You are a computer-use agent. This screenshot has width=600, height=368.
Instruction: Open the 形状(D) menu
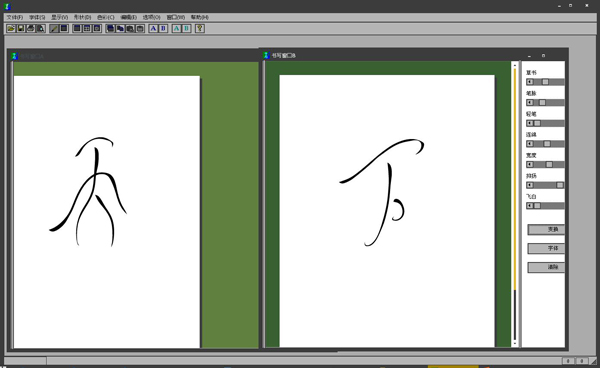coord(82,17)
